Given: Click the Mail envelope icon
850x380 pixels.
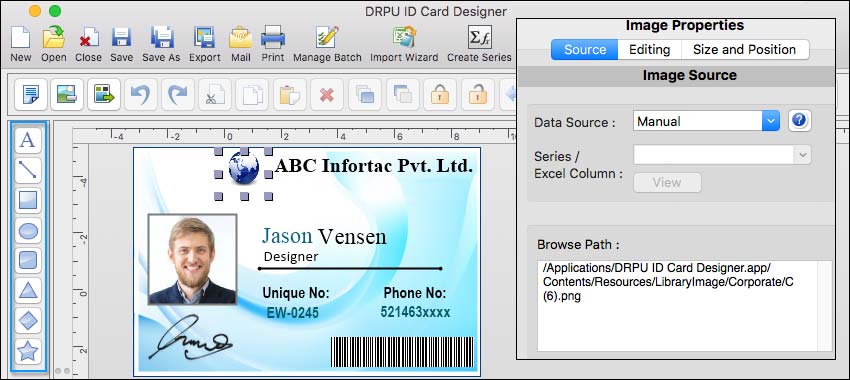Looking at the screenshot, I should click(x=240, y=37).
